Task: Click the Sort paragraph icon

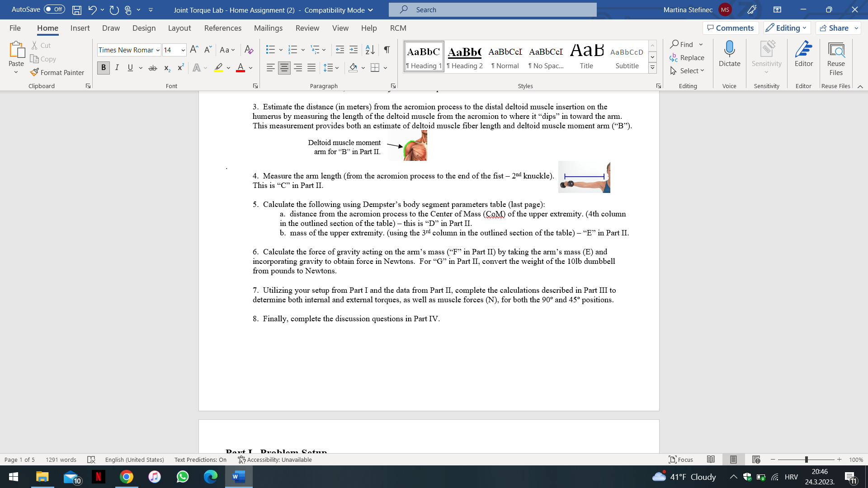Action: click(370, 50)
